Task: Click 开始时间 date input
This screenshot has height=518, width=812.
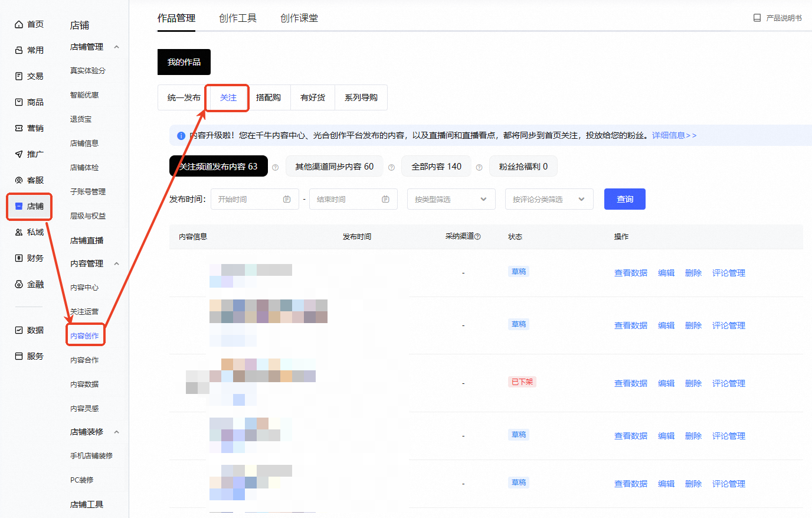Action: tap(255, 199)
